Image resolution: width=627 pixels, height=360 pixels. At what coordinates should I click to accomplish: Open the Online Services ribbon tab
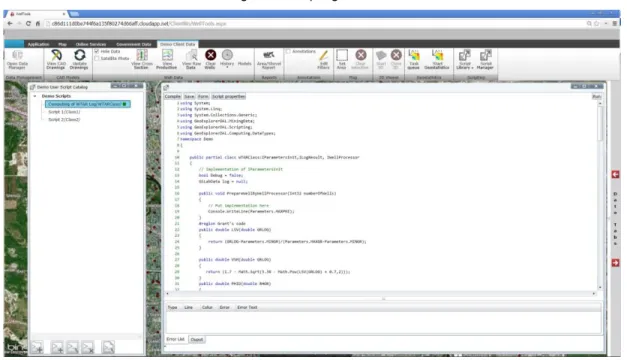pyautogui.click(x=91, y=44)
